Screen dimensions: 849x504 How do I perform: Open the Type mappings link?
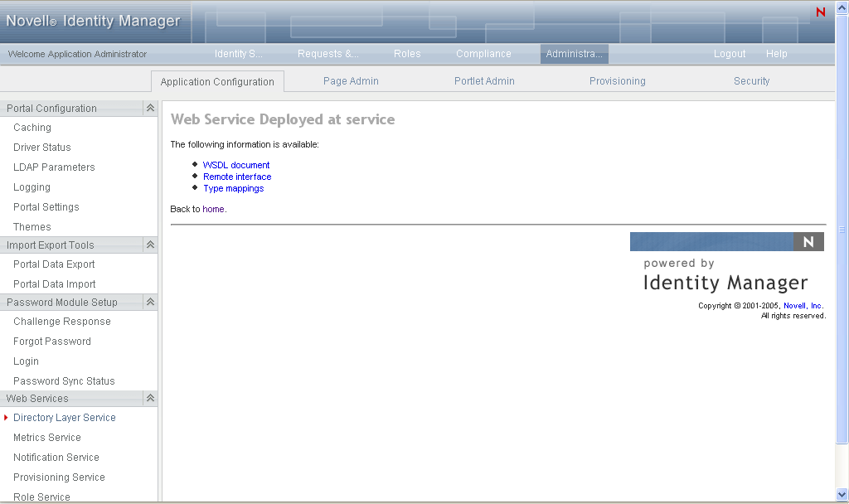(233, 188)
